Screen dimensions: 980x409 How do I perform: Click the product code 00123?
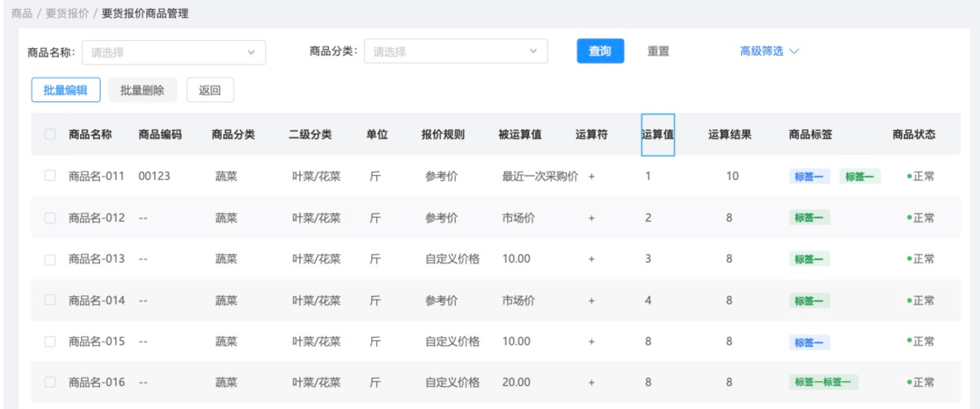click(154, 176)
